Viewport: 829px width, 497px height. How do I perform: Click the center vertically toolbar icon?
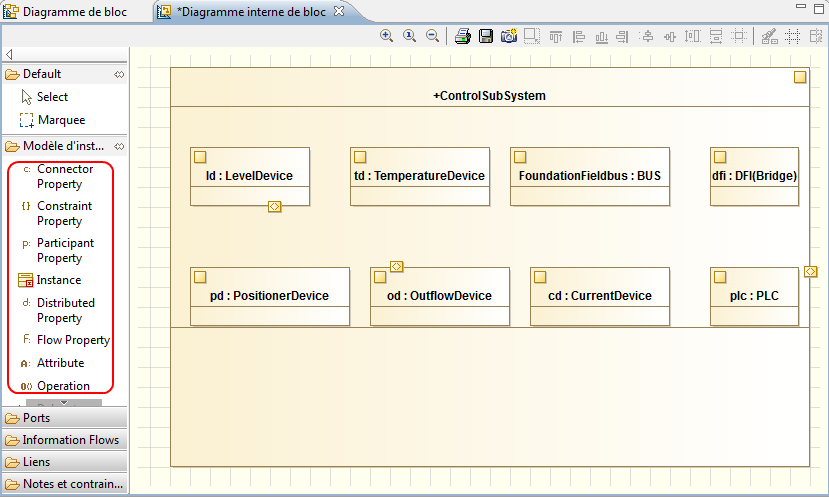tap(670, 36)
